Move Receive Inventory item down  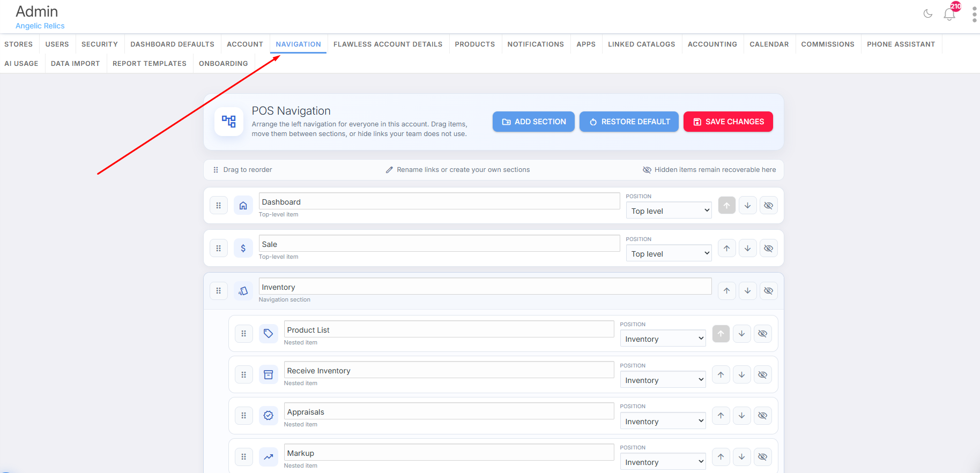coord(742,375)
